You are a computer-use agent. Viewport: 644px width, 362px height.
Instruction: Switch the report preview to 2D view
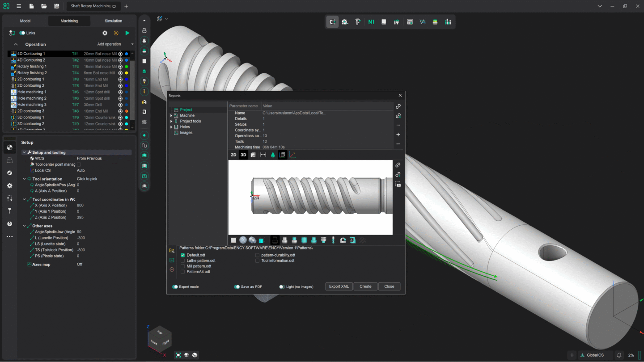pos(233,155)
